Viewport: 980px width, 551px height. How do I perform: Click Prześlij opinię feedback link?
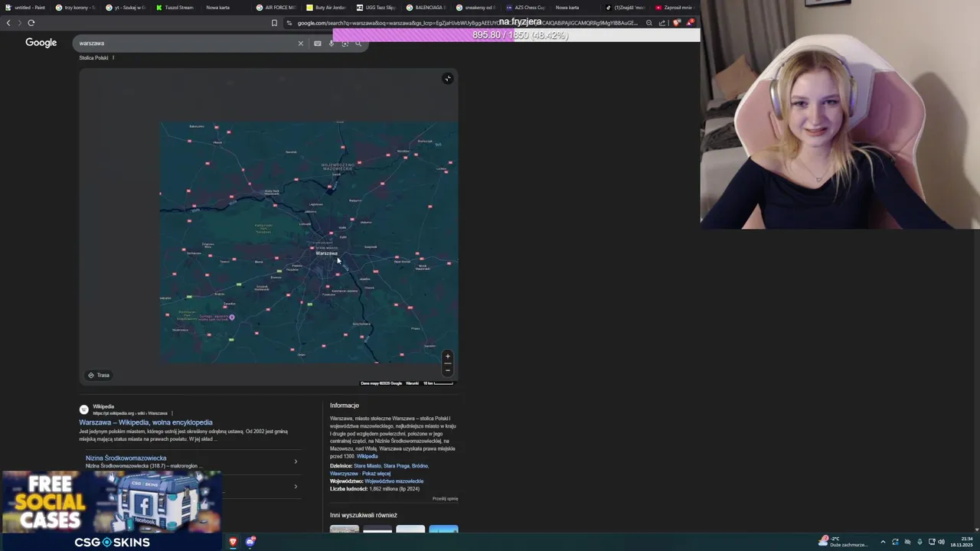445,499
